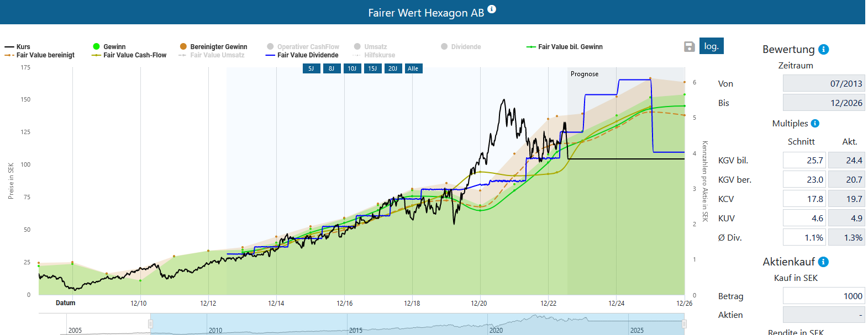Select the 10J time range
This screenshot has height=335, width=868.
pyautogui.click(x=352, y=68)
